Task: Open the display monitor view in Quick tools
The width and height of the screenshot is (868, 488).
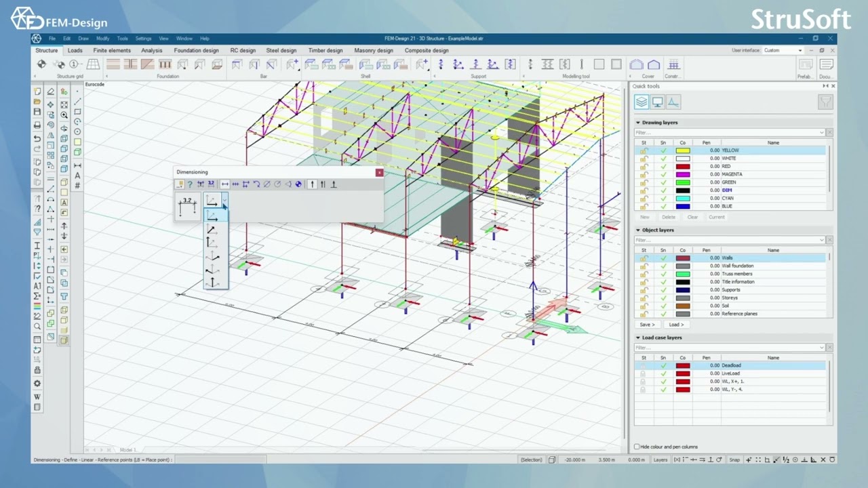Action: 657,102
